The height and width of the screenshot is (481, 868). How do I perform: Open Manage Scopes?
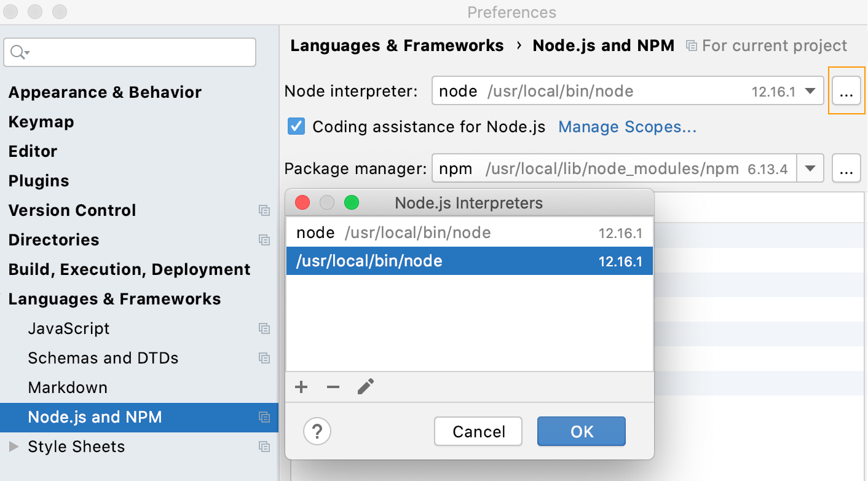point(626,127)
